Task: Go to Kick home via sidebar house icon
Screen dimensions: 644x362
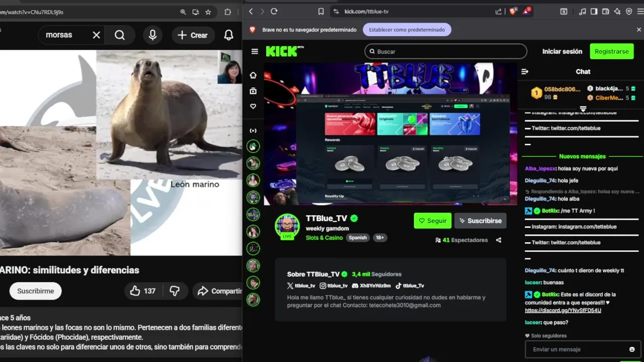Action: point(253,75)
